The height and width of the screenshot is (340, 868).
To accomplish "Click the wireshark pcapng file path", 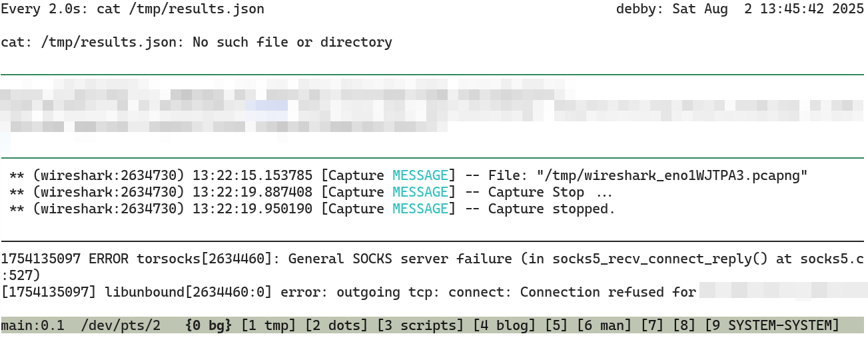I will [672, 176].
